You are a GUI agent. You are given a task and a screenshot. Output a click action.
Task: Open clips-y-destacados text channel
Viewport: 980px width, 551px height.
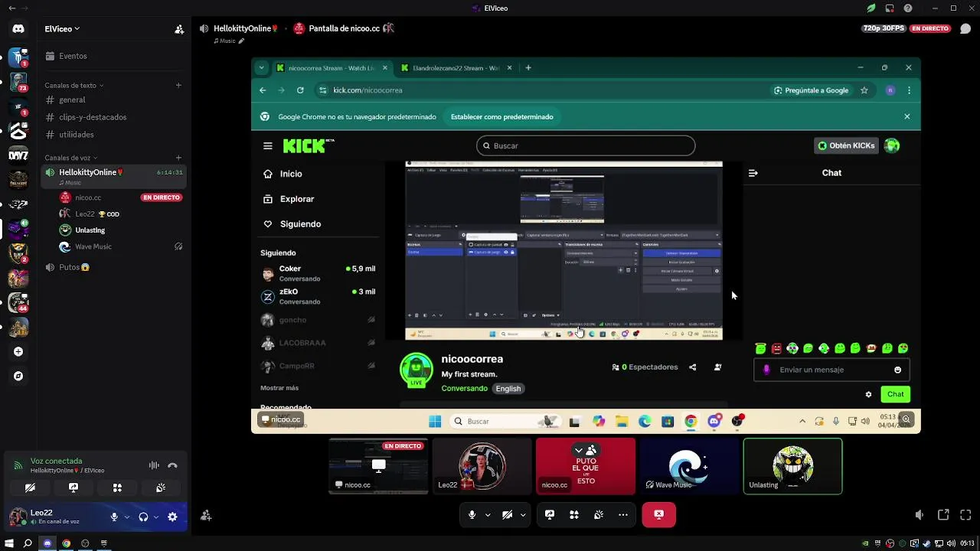pos(113,117)
